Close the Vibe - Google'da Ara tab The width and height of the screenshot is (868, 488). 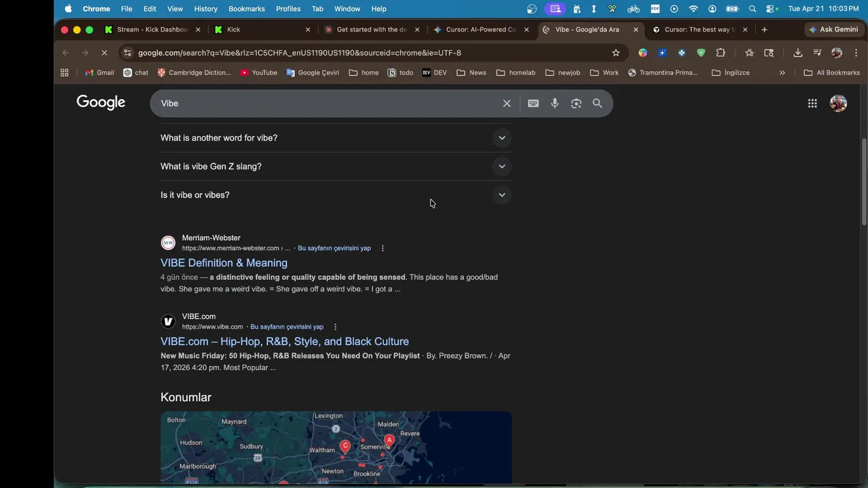[635, 30]
